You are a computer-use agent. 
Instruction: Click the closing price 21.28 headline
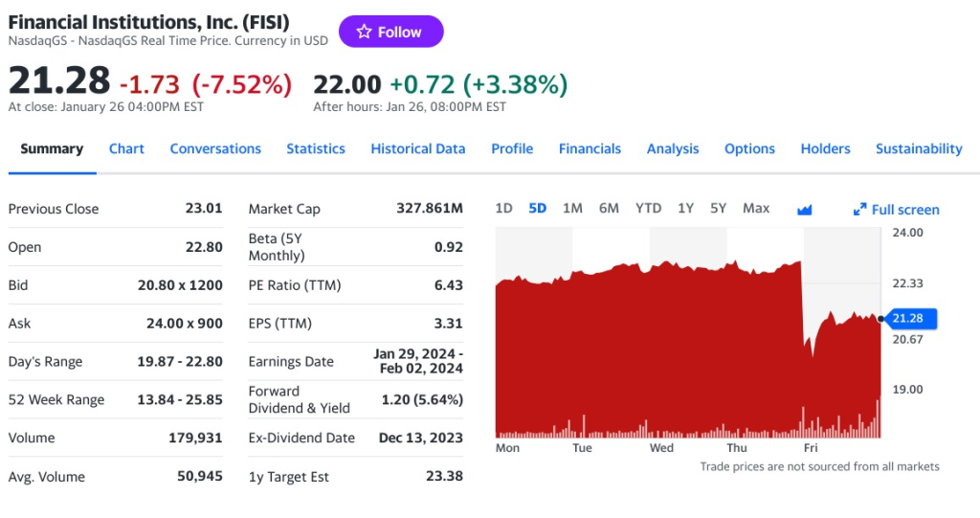[59, 81]
